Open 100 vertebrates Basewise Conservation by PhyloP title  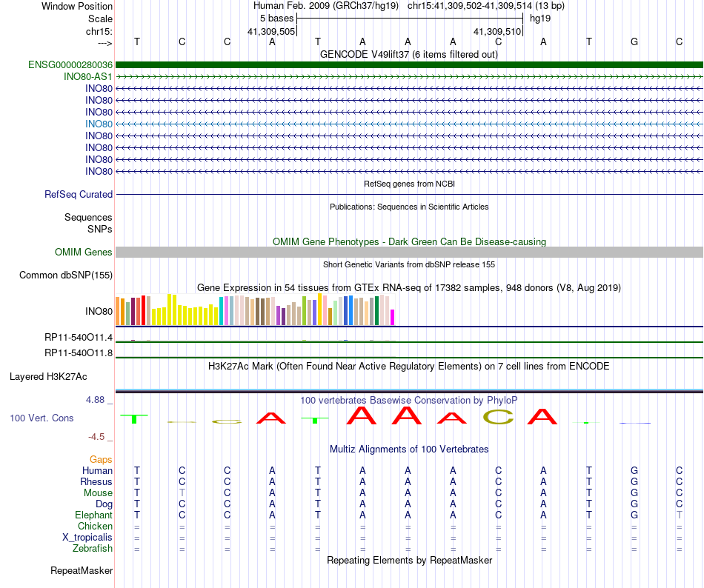click(409, 400)
